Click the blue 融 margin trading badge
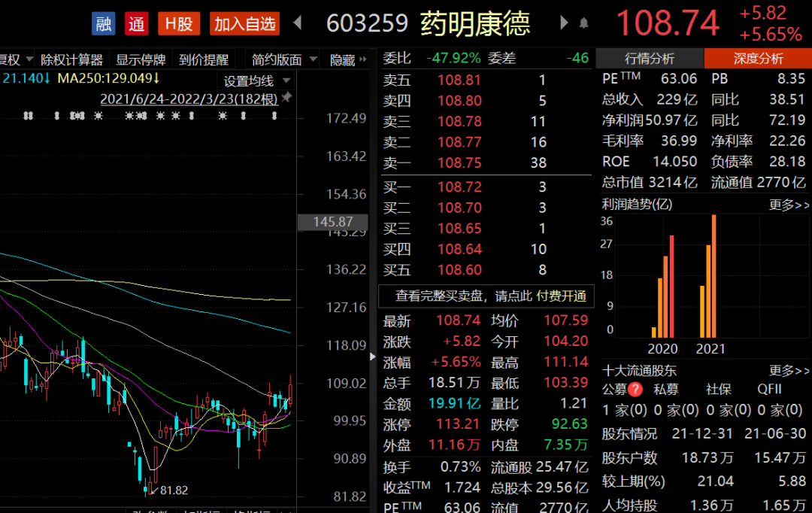Viewport: 812px width, 513px height. coord(103,24)
